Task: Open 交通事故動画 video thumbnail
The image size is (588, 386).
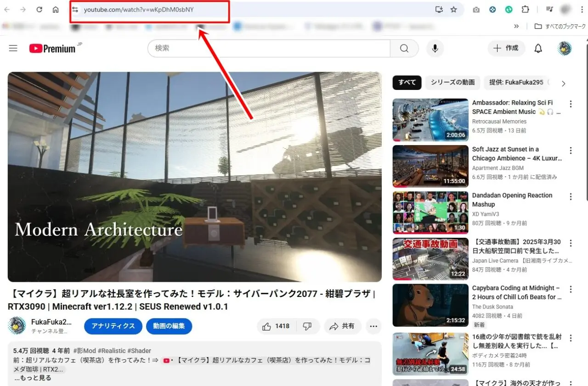Action: 430,259
